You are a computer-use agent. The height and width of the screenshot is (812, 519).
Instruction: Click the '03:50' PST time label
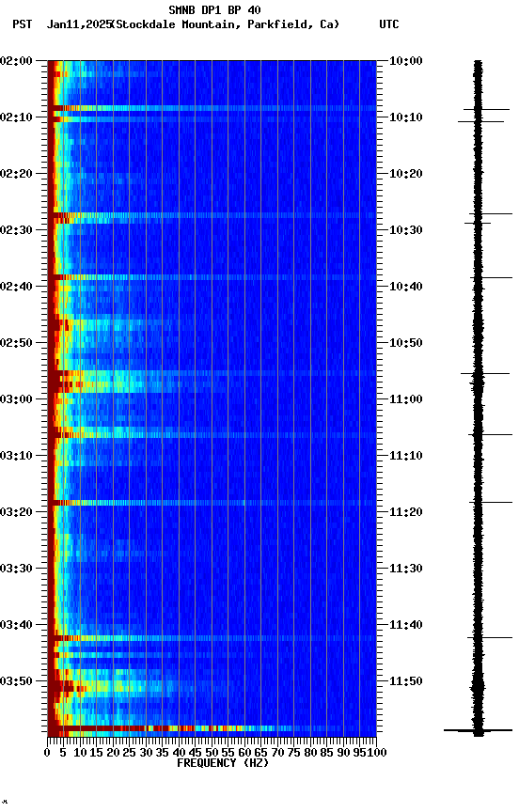tap(16, 681)
